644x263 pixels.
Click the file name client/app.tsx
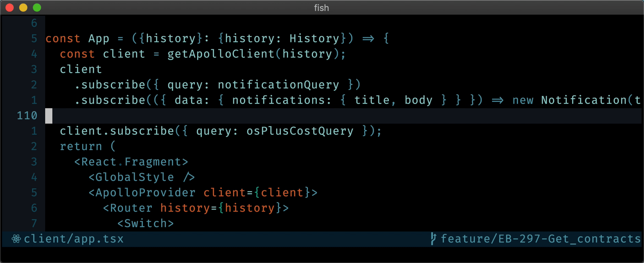(x=74, y=239)
